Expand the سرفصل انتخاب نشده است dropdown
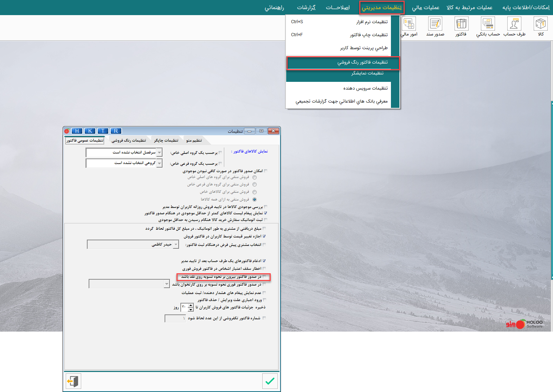This screenshot has height=392, width=553. pos(160,152)
